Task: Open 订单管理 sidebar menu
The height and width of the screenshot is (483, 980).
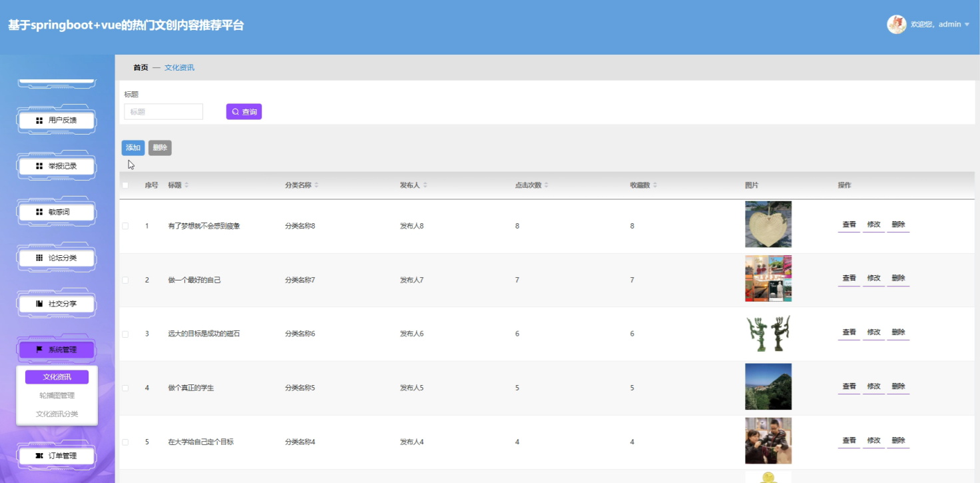Action: 57,456
